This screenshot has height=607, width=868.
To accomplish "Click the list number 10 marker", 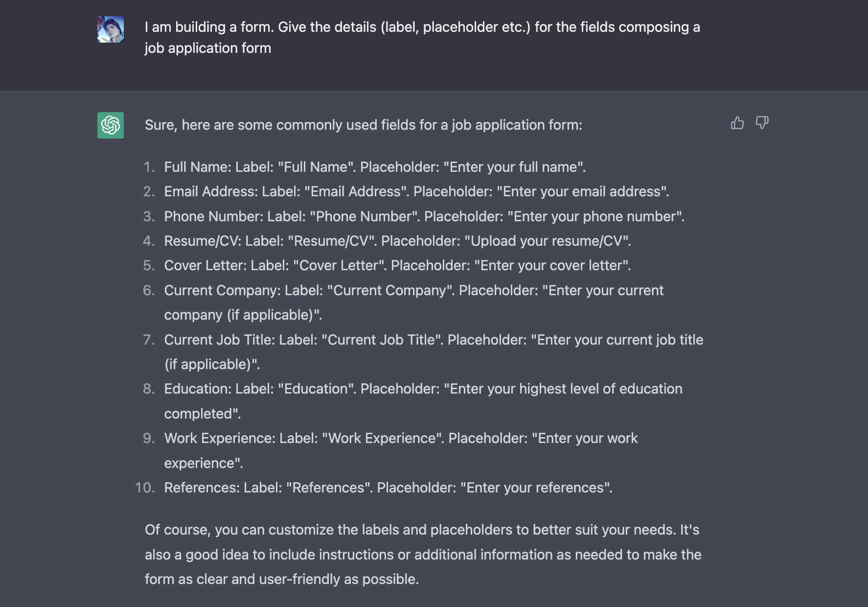I will [x=145, y=488].
